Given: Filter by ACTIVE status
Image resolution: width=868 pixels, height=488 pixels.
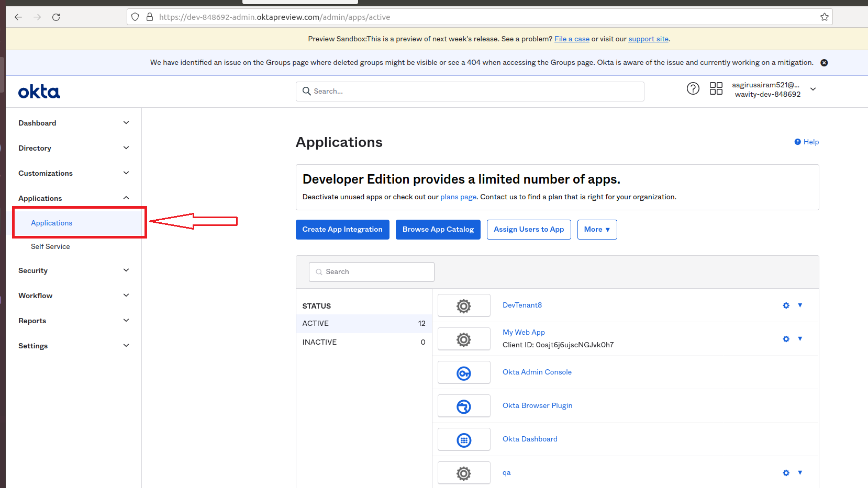Looking at the screenshot, I should [364, 324].
